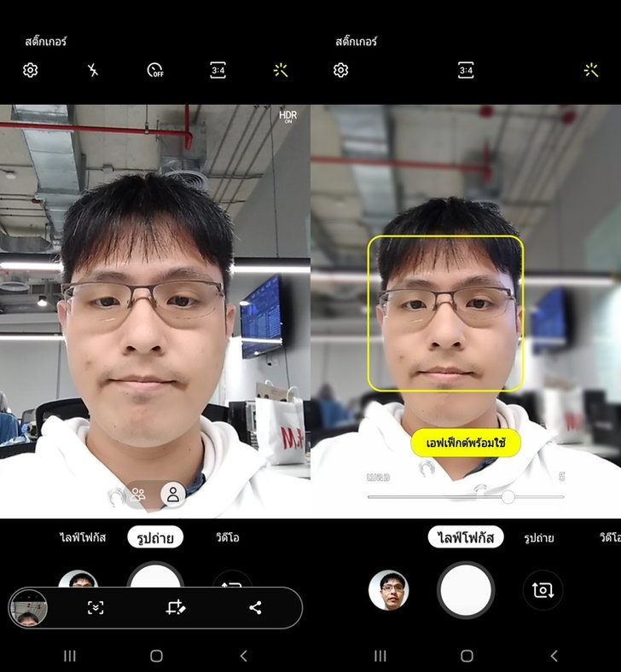The width and height of the screenshot is (621, 672).
Task: Change 3:4 aspect ratio in left screenshot
Action: (x=218, y=70)
